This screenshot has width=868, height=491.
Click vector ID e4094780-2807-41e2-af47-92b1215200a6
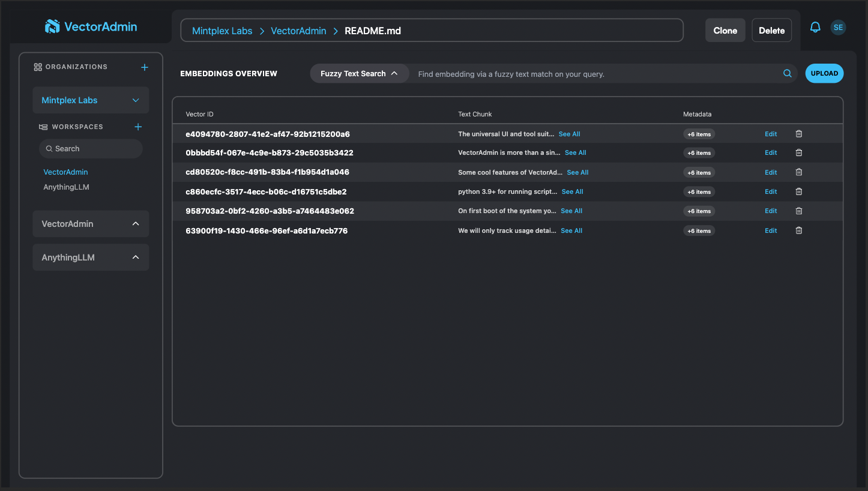268,134
